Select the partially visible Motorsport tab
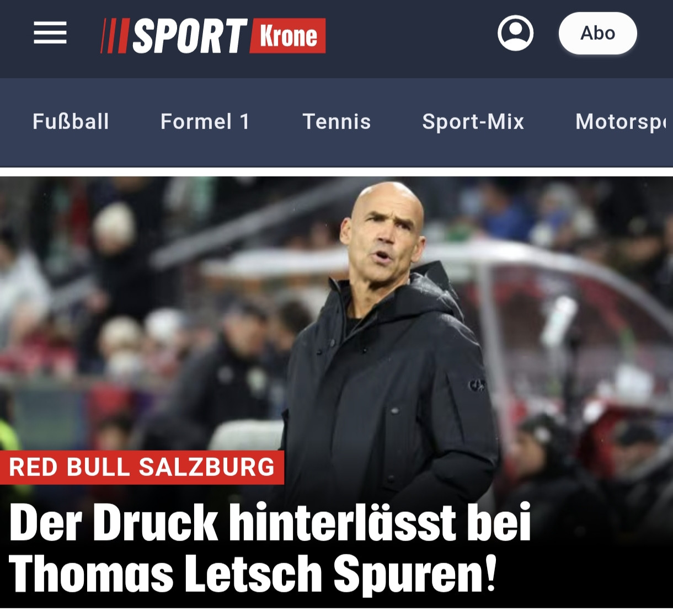 pyautogui.click(x=622, y=121)
